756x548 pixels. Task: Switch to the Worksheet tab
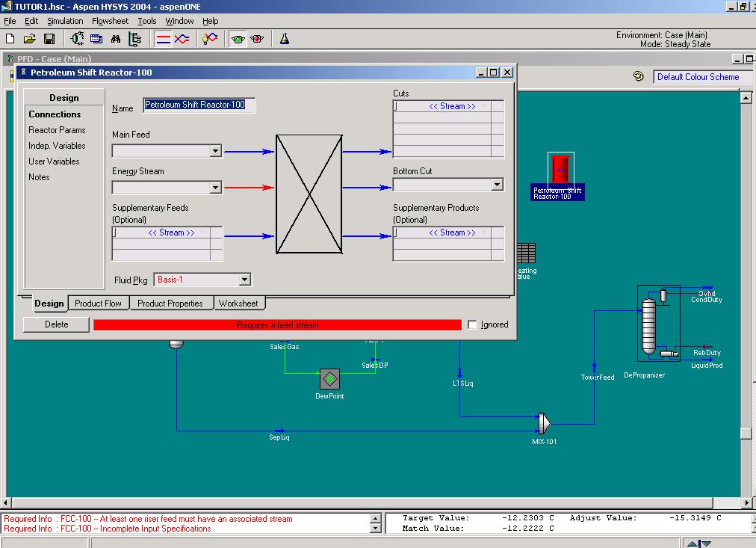(238, 304)
